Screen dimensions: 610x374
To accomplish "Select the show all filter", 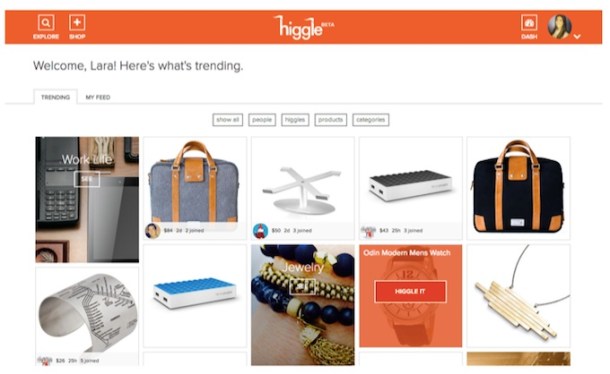I will point(228,120).
